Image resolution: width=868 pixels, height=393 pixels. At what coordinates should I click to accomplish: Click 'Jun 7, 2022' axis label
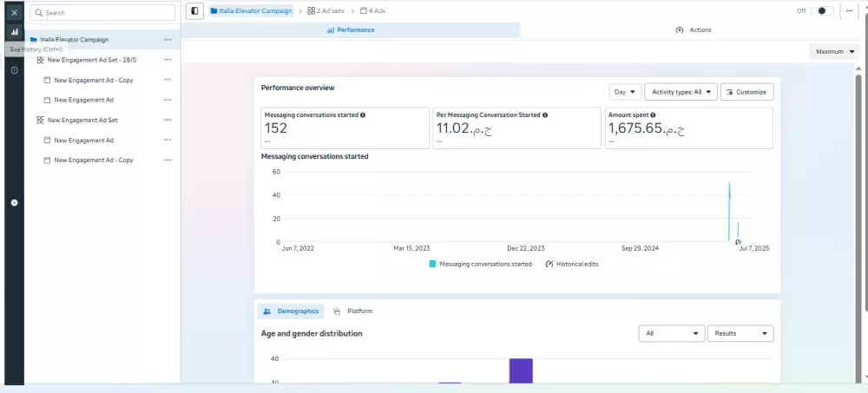(298, 248)
